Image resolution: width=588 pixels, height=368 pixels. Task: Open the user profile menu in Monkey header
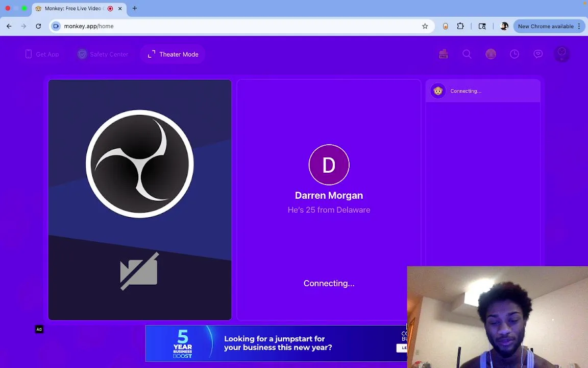click(562, 54)
